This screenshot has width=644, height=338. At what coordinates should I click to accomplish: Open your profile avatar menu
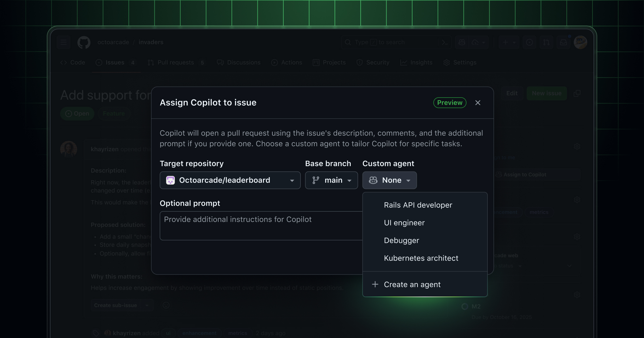[580, 42]
